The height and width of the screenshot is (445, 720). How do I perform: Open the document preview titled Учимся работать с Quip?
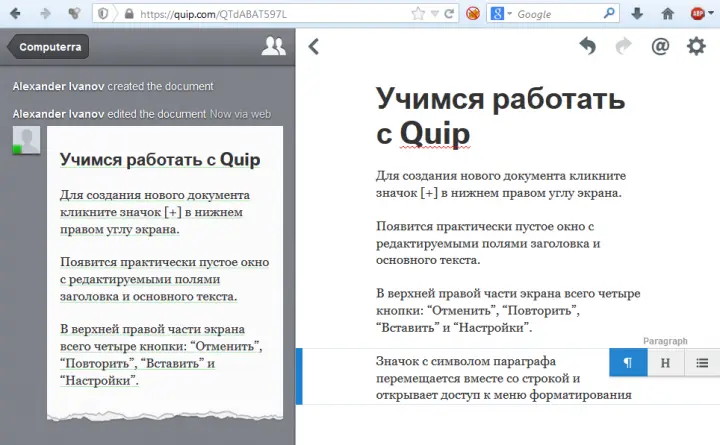click(165, 273)
